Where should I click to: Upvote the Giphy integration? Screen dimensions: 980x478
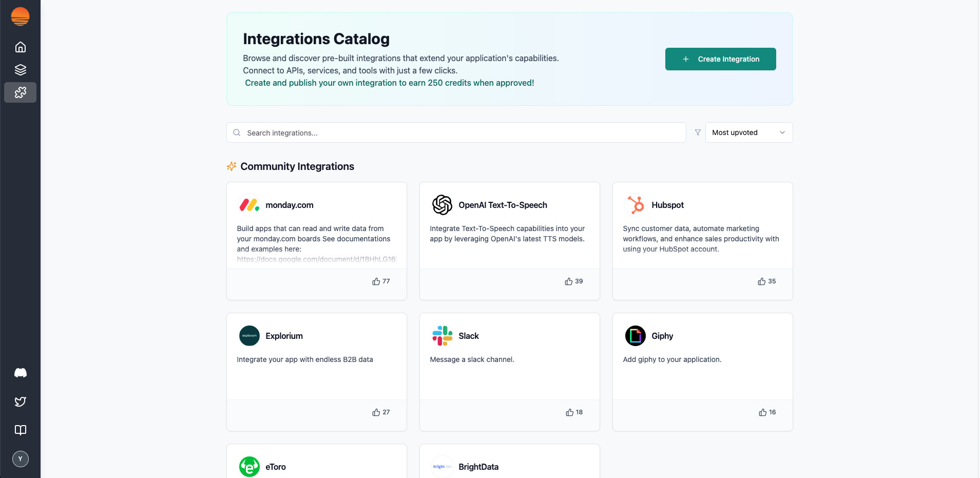point(767,412)
